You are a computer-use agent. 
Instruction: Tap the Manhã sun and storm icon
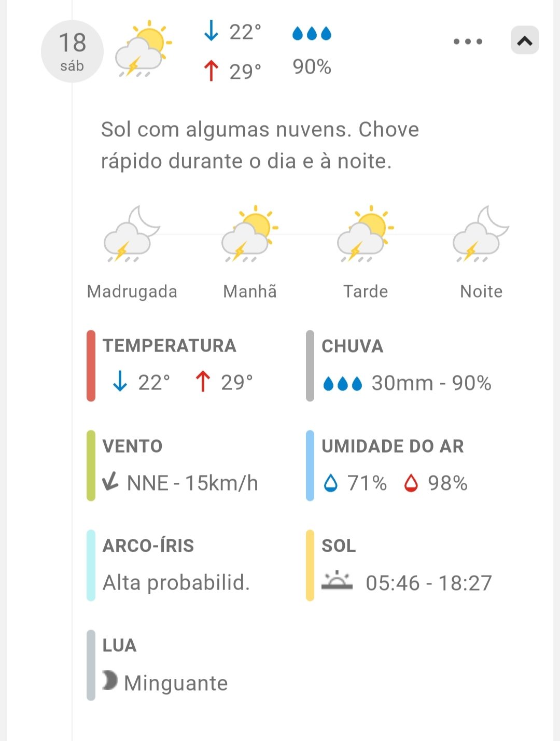pyautogui.click(x=250, y=234)
